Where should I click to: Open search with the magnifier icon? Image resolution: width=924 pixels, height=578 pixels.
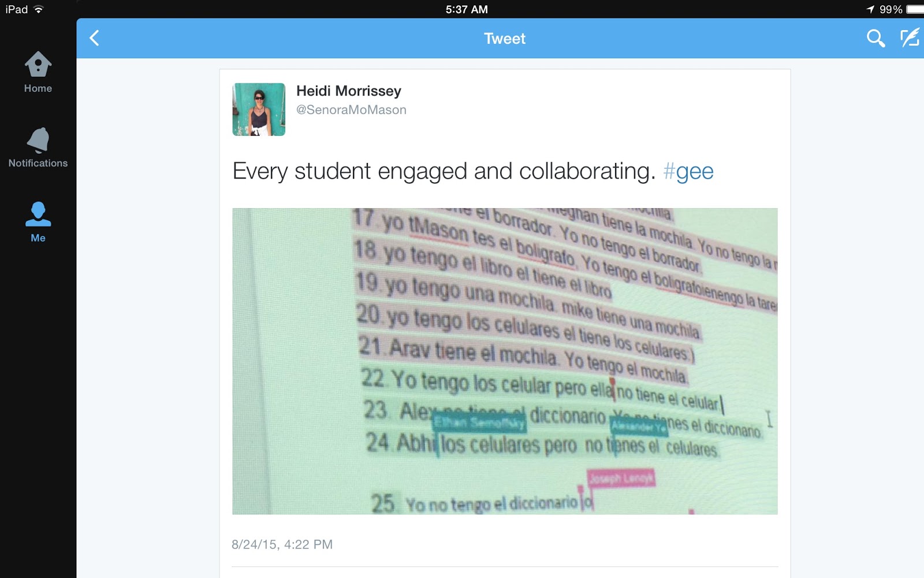click(x=875, y=38)
